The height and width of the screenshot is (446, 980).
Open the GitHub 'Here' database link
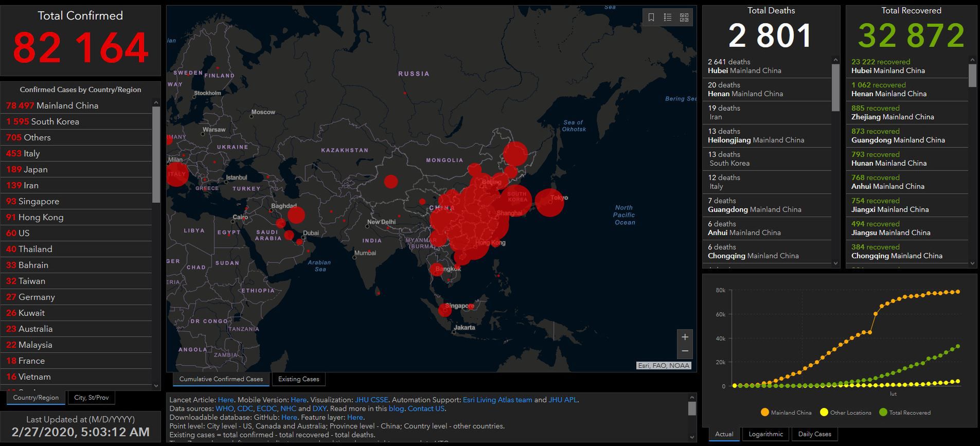pyautogui.click(x=289, y=417)
